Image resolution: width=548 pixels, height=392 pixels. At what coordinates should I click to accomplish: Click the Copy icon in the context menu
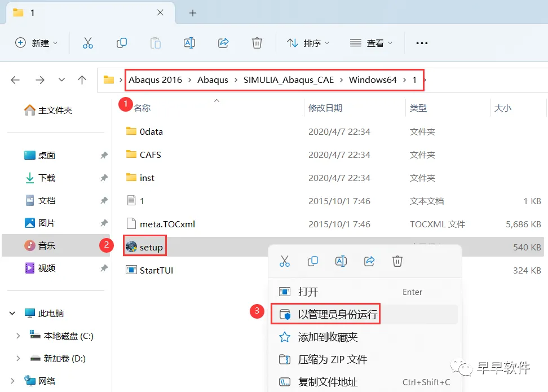[x=313, y=261]
